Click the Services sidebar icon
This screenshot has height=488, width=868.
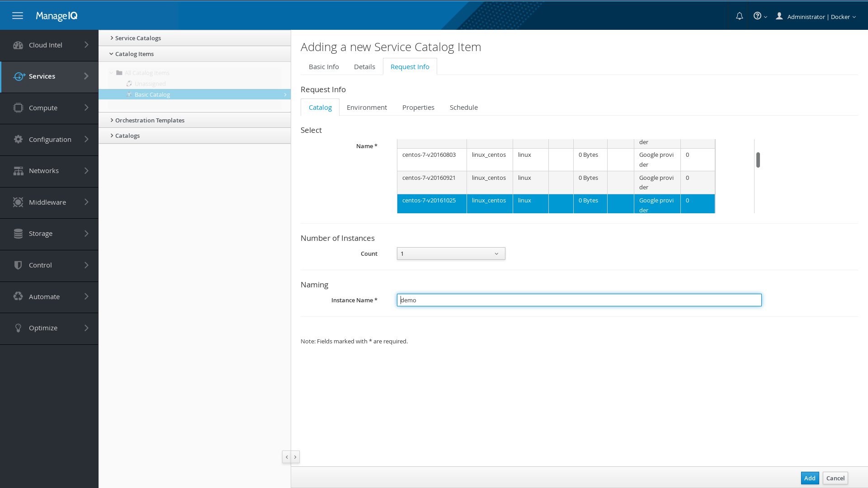[x=19, y=76]
